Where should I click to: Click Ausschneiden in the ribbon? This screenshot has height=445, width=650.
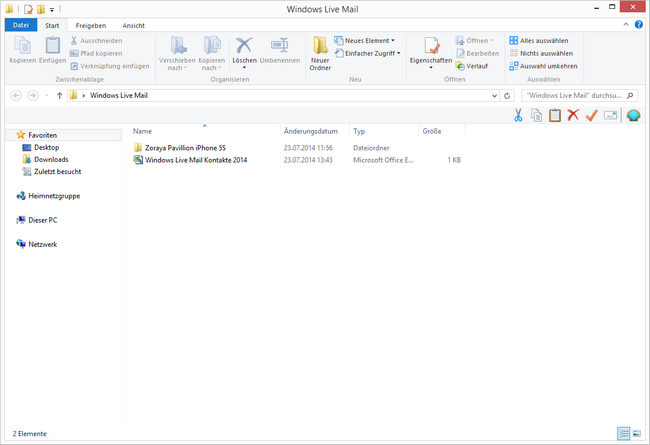(96, 41)
